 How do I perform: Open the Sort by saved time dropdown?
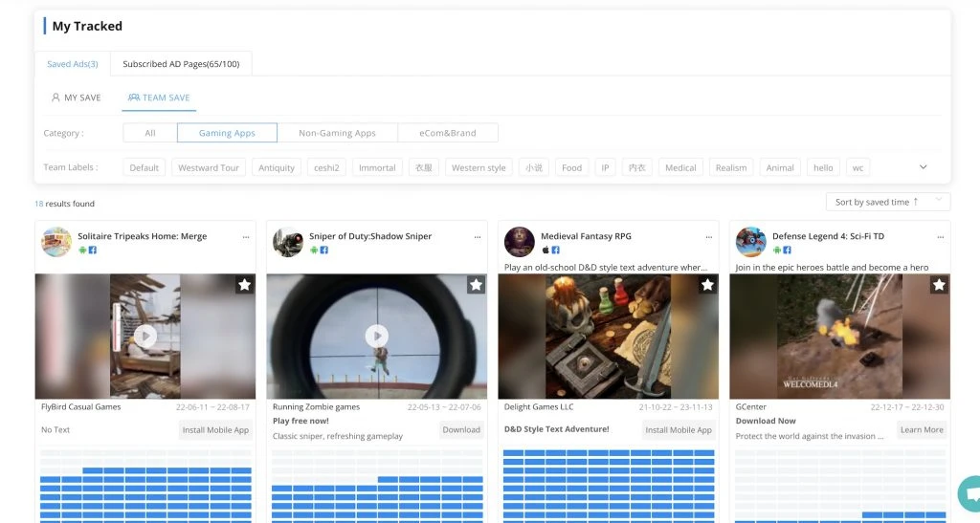(887, 202)
